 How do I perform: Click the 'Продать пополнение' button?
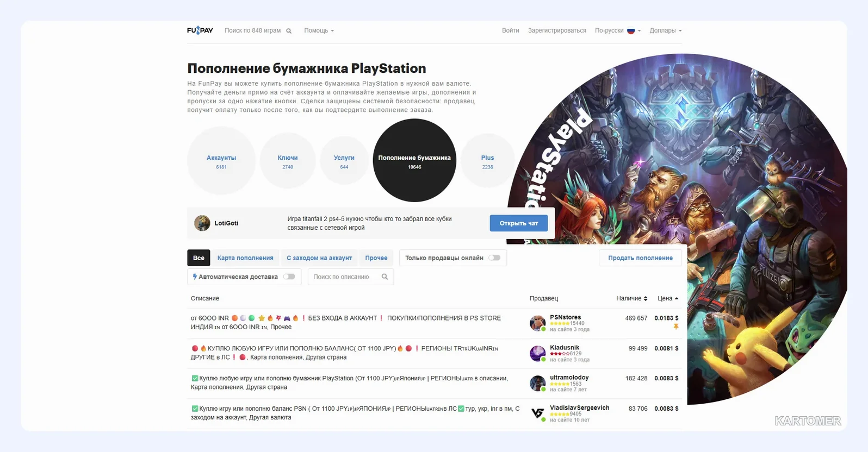click(x=641, y=258)
